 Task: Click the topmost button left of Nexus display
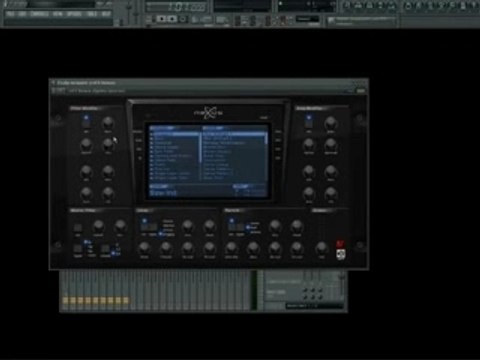point(138,132)
